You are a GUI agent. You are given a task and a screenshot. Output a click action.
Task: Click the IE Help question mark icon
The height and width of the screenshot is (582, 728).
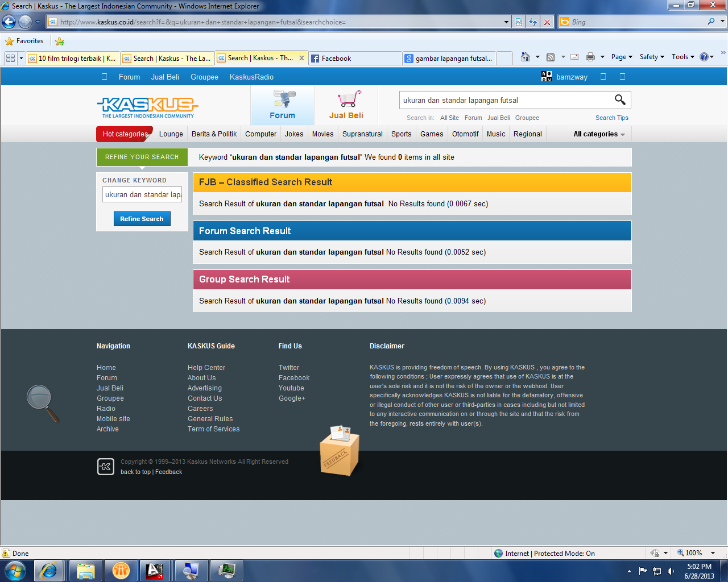tap(704, 57)
